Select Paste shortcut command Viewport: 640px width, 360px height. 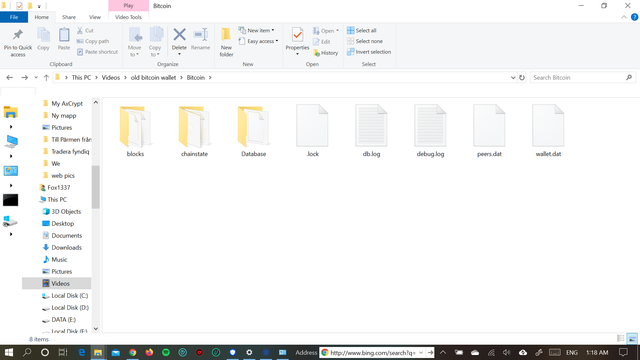(x=97, y=52)
